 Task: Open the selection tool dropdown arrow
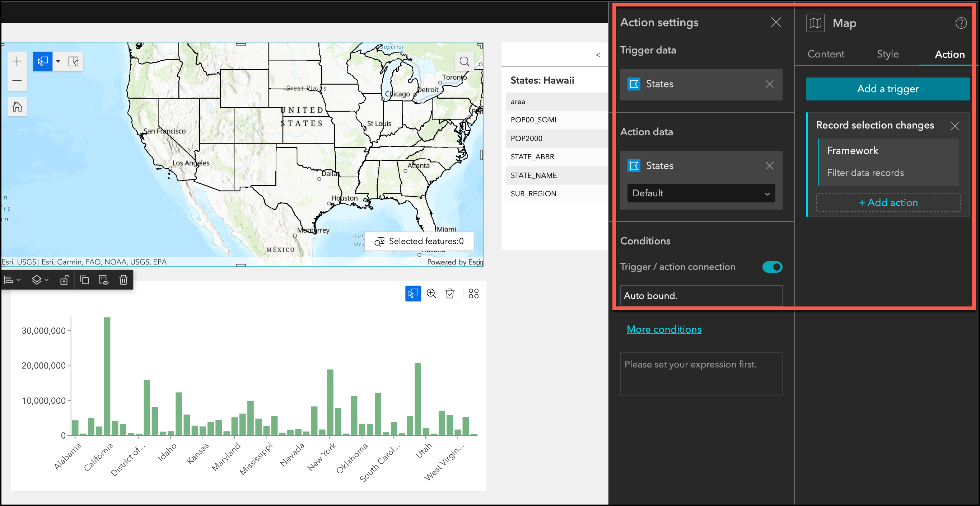[x=58, y=61]
